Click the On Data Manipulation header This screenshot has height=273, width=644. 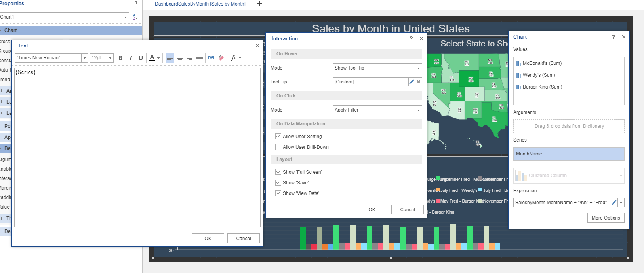coord(346,124)
